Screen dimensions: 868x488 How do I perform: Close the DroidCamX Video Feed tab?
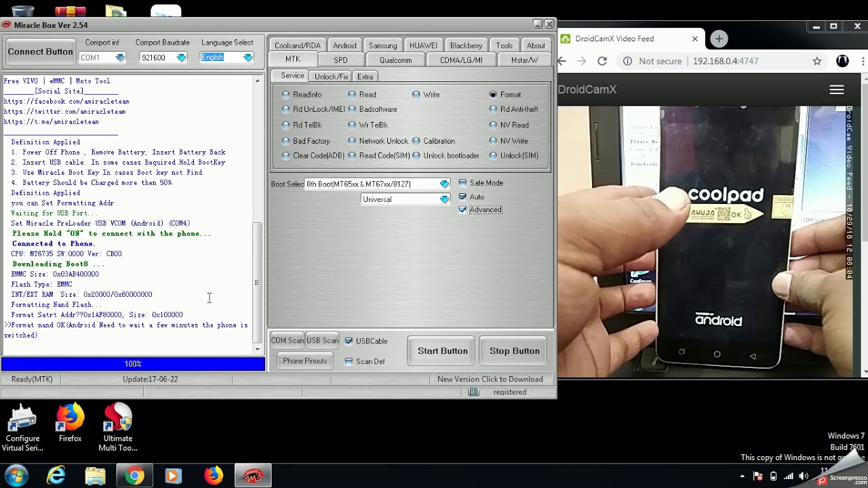pyautogui.click(x=695, y=39)
